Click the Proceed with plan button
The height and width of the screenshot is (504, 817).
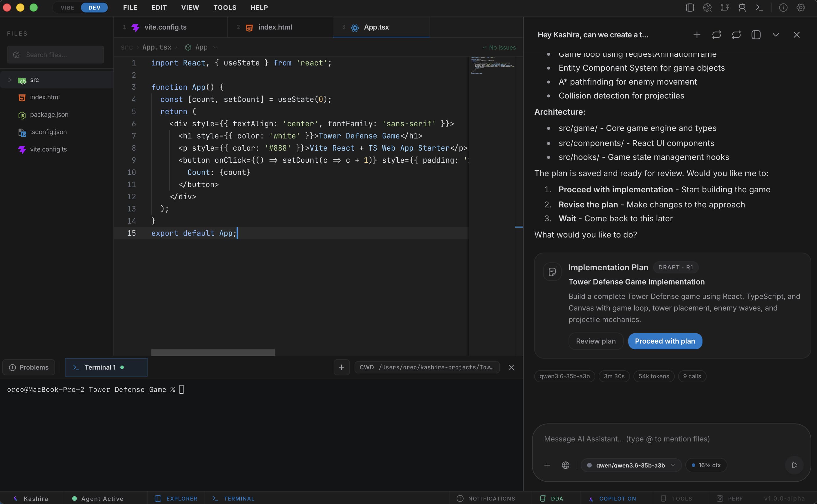coord(665,341)
